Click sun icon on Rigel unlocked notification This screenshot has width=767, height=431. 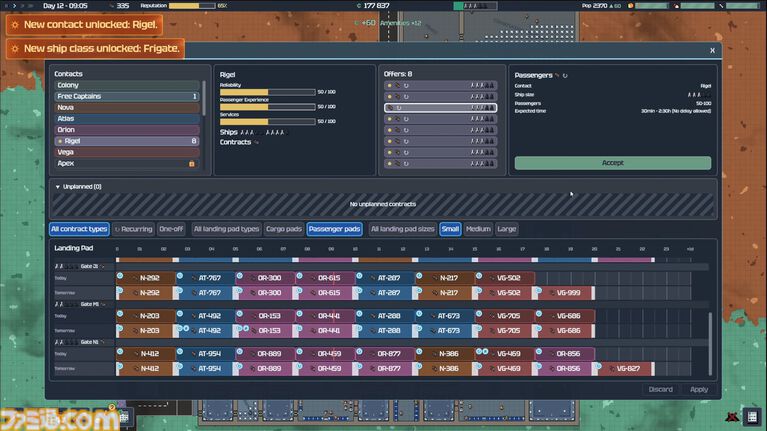point(15,24)
